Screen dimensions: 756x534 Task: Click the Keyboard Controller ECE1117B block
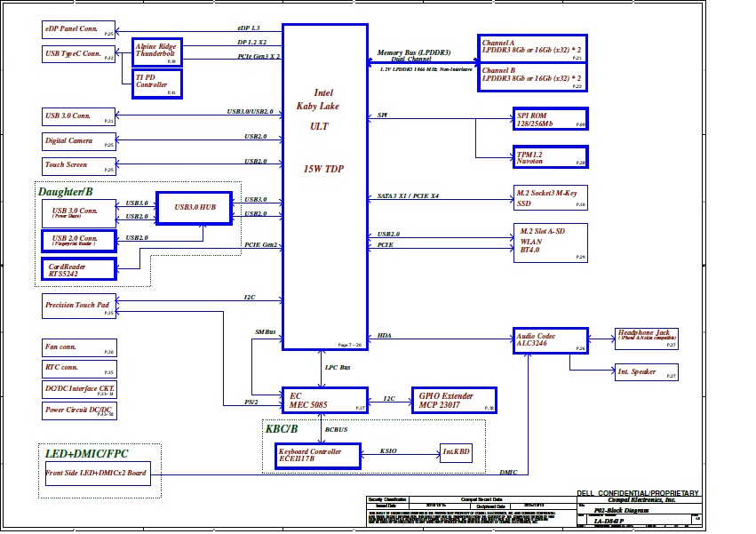coord(319,456)
